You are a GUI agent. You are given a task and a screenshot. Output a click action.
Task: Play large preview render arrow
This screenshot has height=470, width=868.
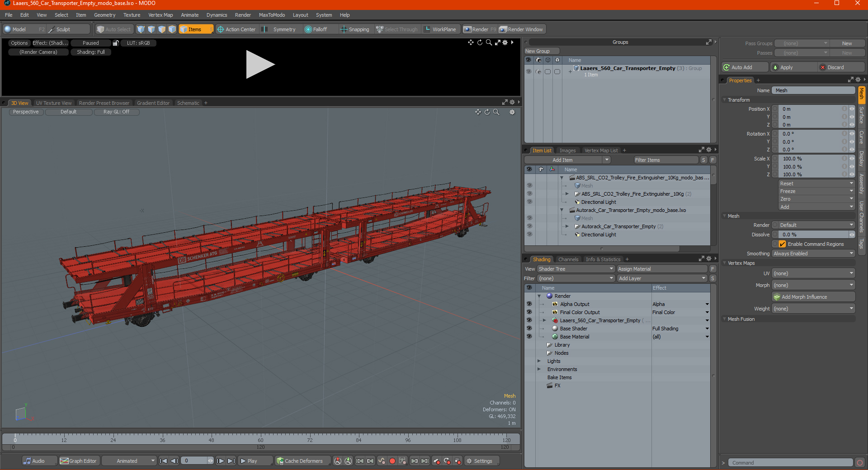260,65
